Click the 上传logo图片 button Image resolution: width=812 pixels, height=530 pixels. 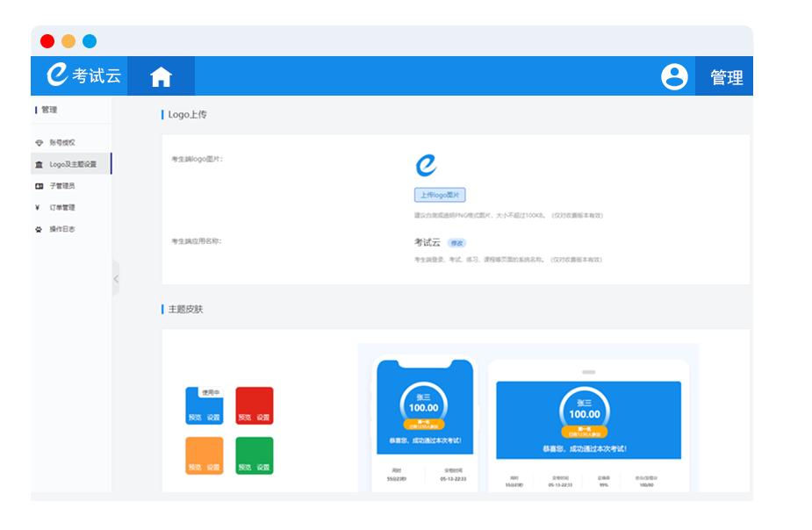click(x=440, y=195)
